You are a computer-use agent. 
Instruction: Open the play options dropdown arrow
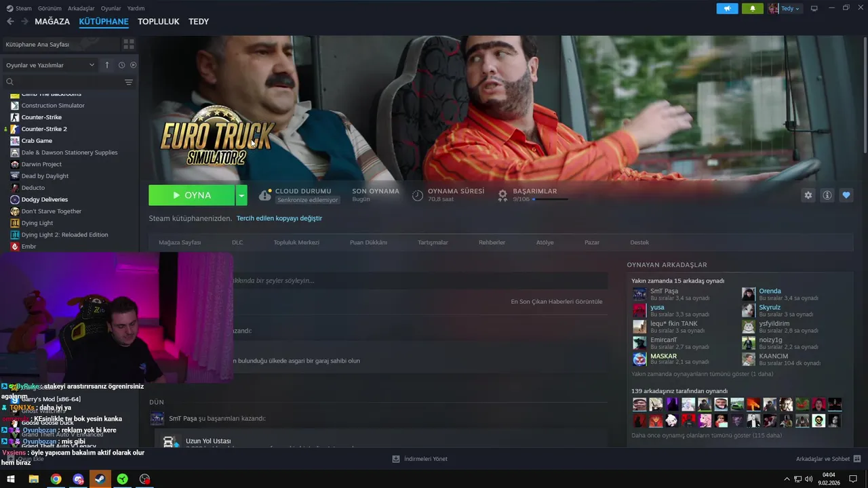tap(241, 195)
